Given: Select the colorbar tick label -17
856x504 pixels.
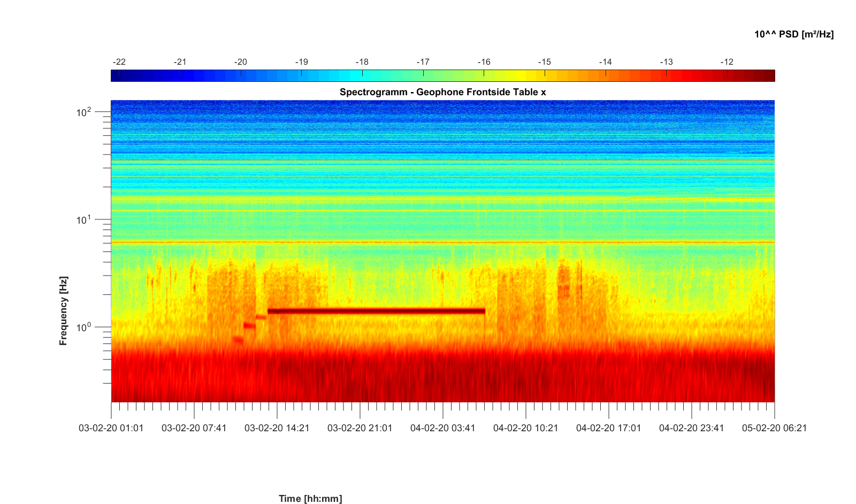Looking at the screenshot, I should click(423, 62).
